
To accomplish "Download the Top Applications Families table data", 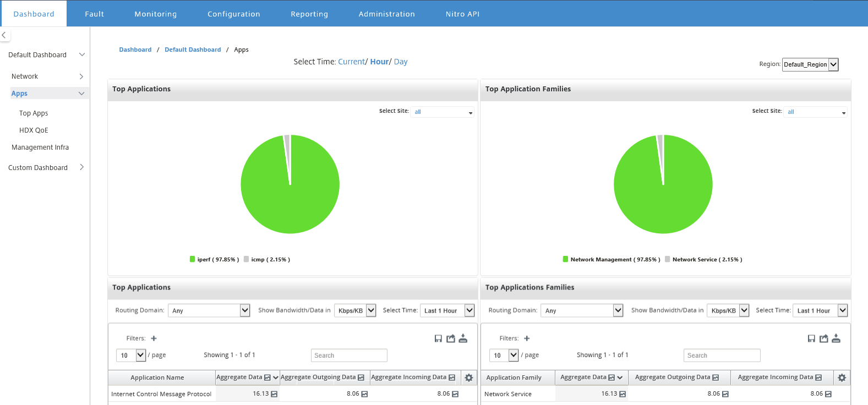I will (836, 338).
